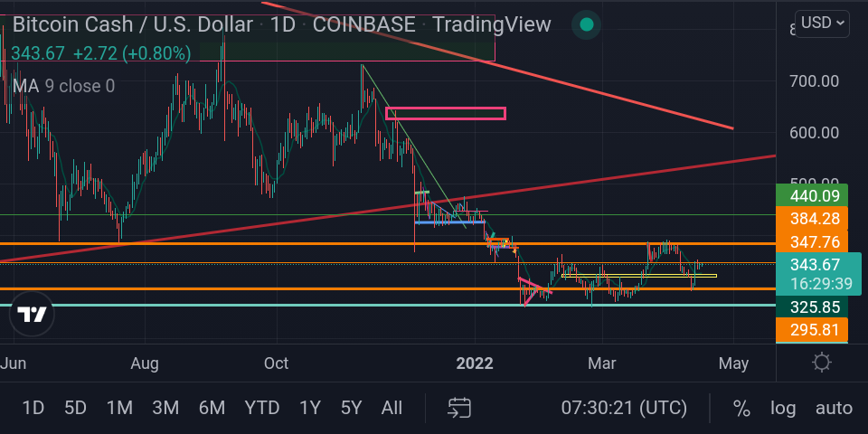Click the 384.28 orange price label

812,218
